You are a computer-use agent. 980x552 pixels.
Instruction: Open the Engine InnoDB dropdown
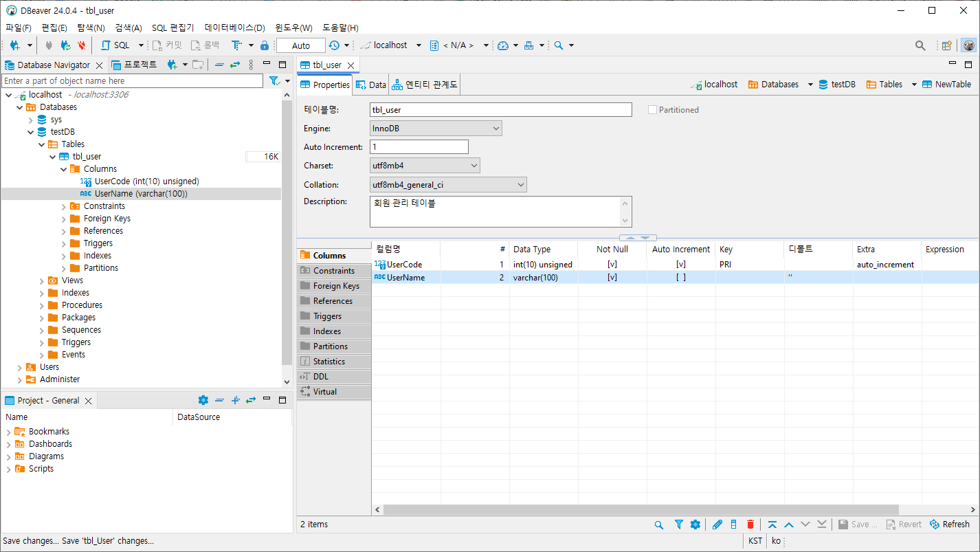(436, 129)
